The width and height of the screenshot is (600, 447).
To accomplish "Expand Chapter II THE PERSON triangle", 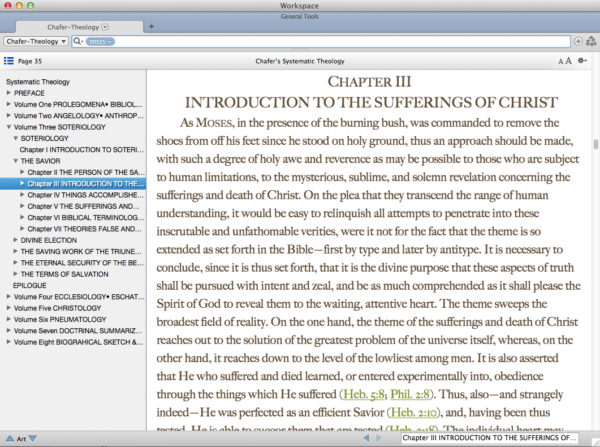I will (x=22, y=172).
